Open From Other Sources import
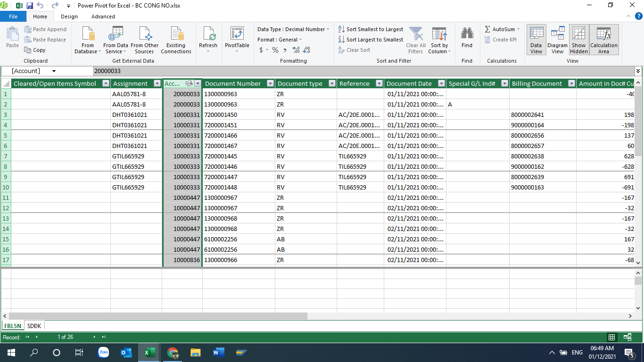Viewport: 644px width, 362px height. pyautogui.click(x=145, y=35)
